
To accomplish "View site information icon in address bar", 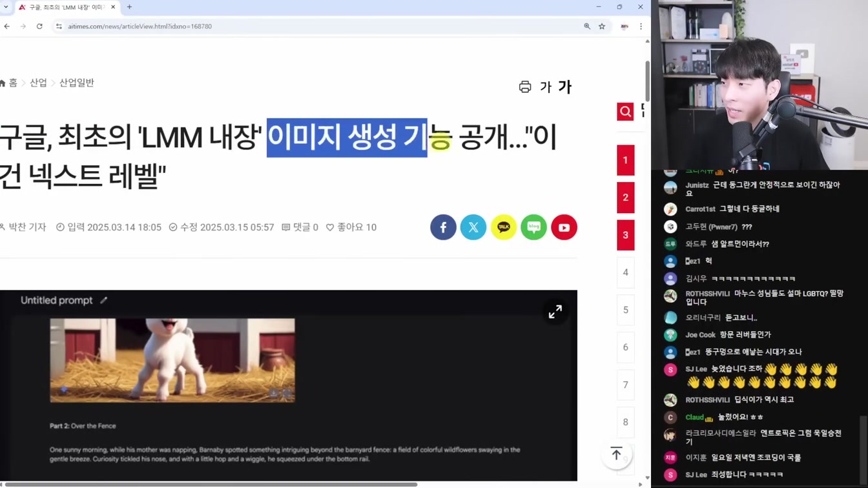I will pos(59,26).
